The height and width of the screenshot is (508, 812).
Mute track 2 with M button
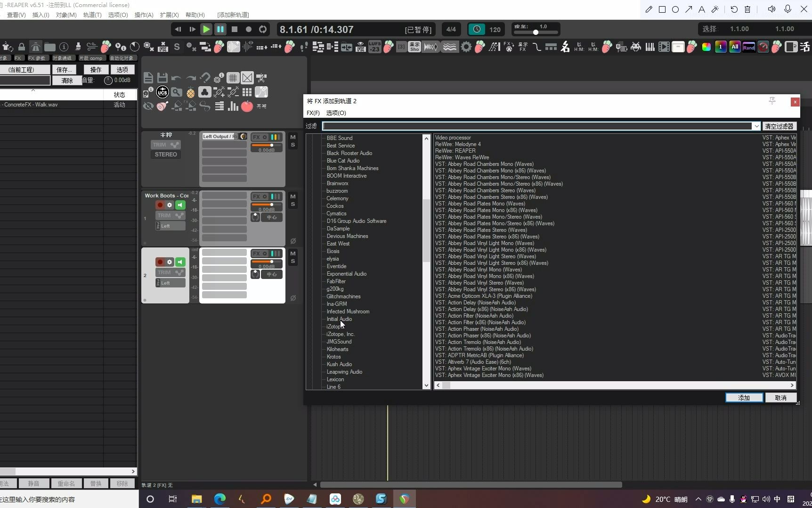tap(293, 254)
